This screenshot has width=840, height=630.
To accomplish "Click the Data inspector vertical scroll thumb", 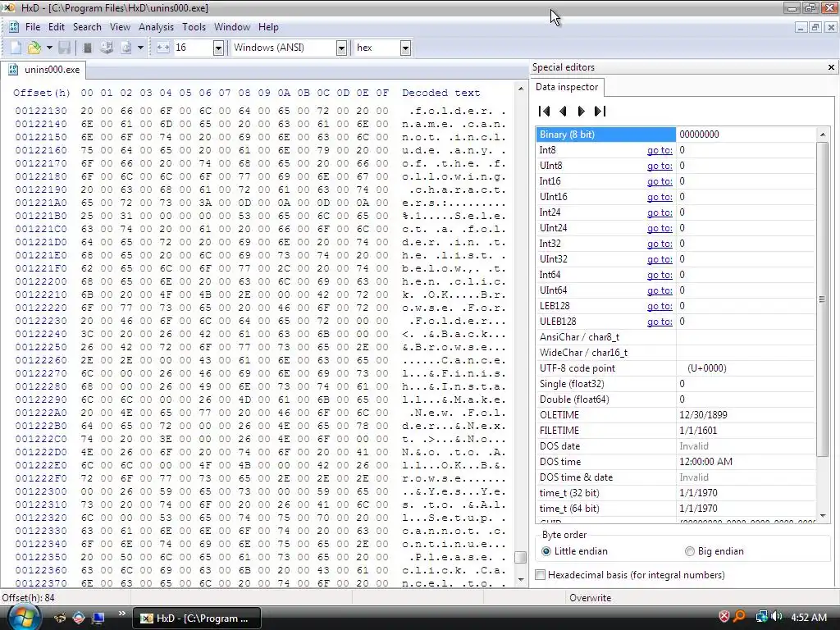I will (822, 299).
